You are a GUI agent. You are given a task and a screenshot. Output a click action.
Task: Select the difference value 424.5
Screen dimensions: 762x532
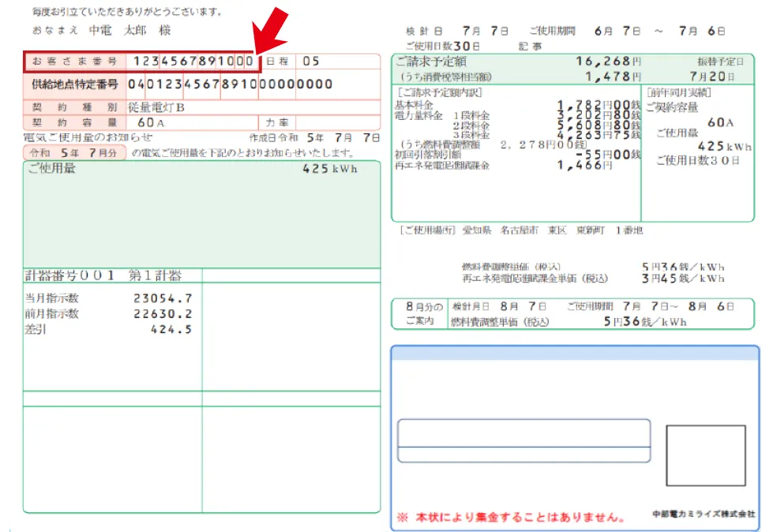(171, 329)
